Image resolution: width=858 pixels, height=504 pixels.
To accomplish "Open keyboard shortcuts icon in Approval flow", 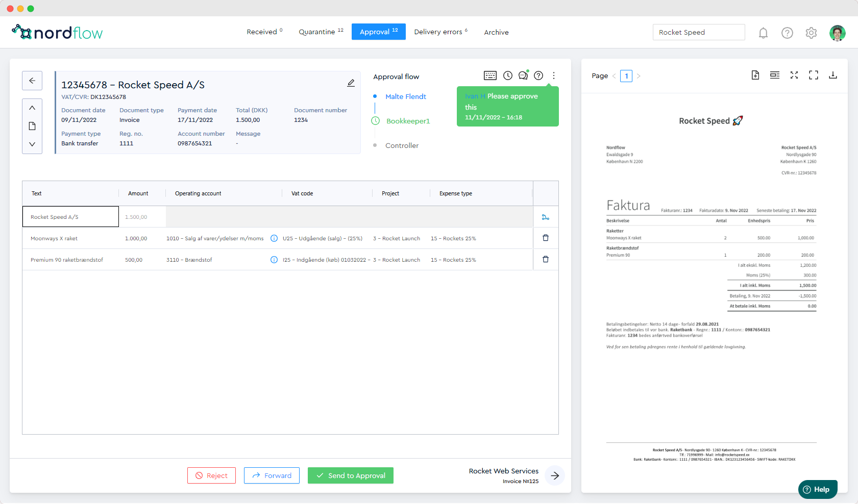I will (x=490, y=75).
